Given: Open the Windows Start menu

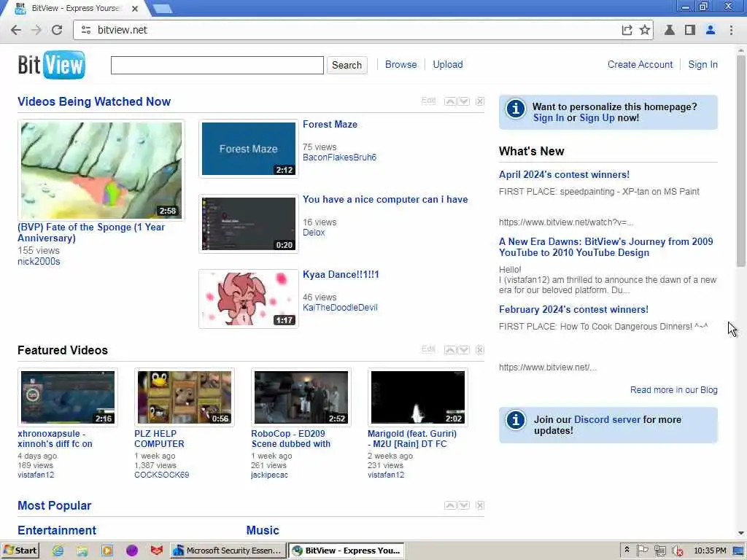Looking at the screenshot, I should [x=20, y=551].
